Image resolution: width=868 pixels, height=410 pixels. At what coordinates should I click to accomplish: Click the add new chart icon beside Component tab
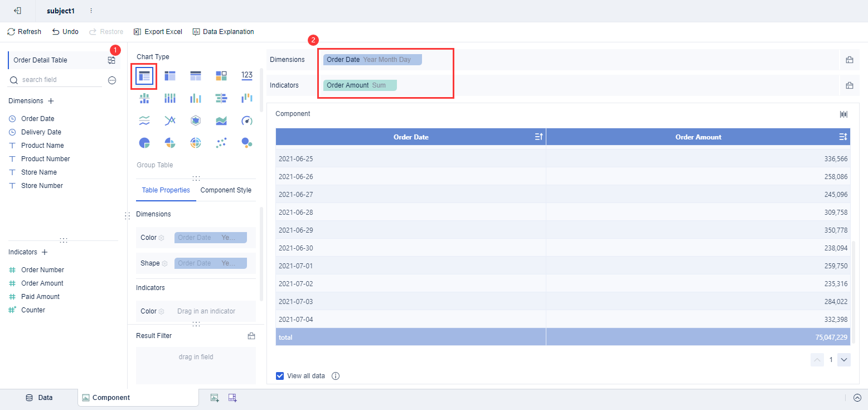point(215,397)
